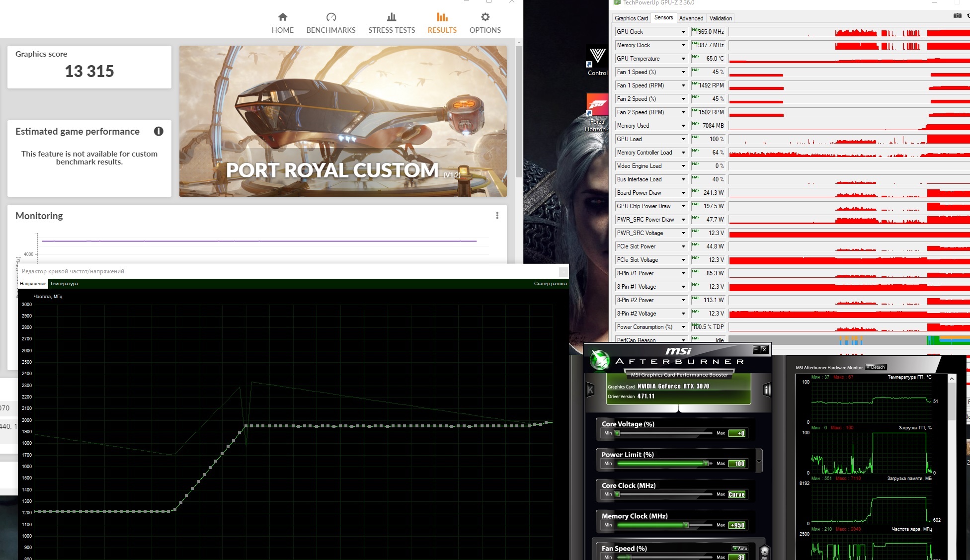Go to the 3DMark Home icon
970x560 pixels.
pyautogui.click(x=282, y=17)
